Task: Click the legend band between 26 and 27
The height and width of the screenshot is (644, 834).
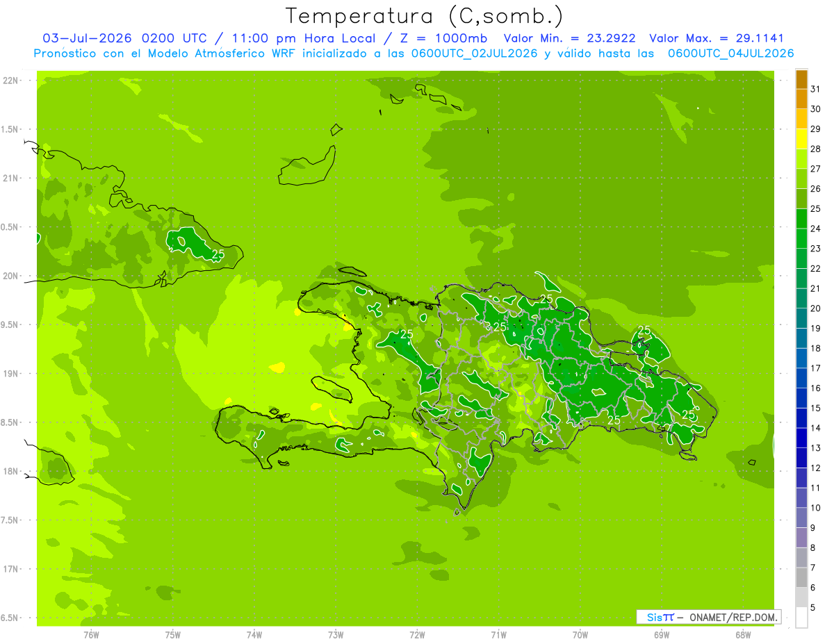Action: tap(801, 179)
